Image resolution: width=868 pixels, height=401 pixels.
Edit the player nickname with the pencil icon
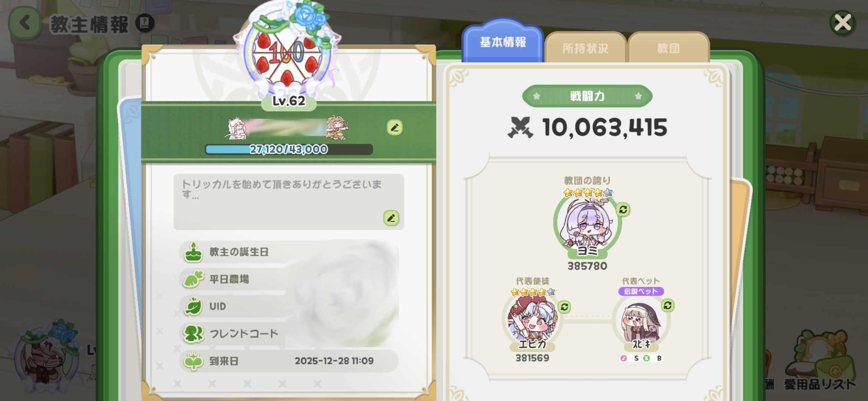click(x=395, y=127)
